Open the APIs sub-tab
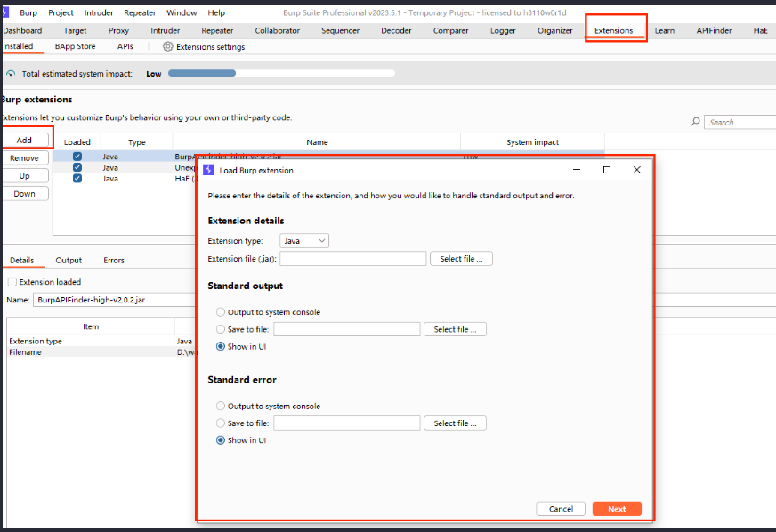Viewport: 776px width, 532px height. pos(125,46)
